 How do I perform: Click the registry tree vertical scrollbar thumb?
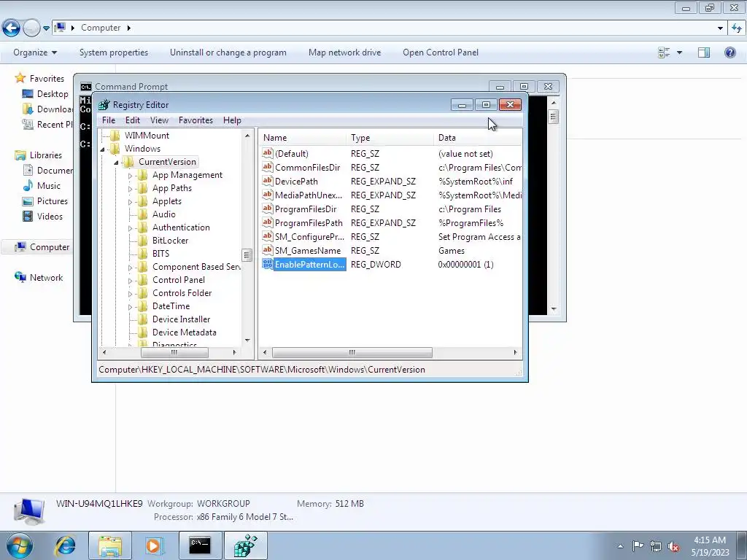pos(247,254)
